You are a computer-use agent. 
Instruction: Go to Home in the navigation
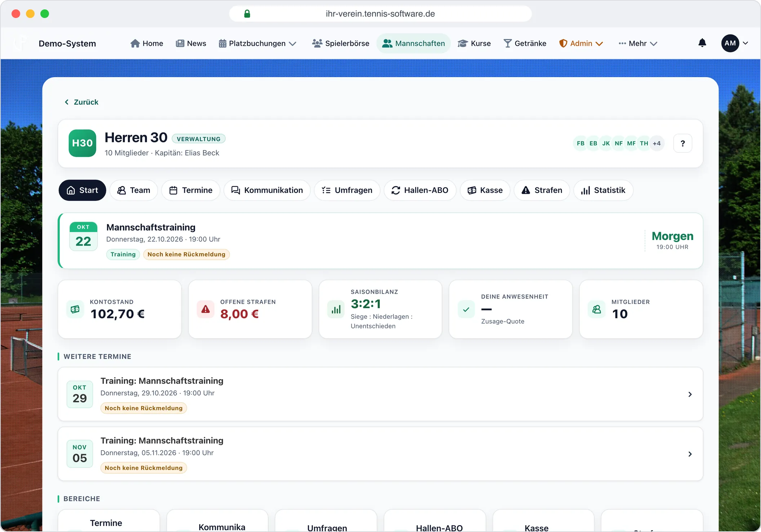pos(147,43)
